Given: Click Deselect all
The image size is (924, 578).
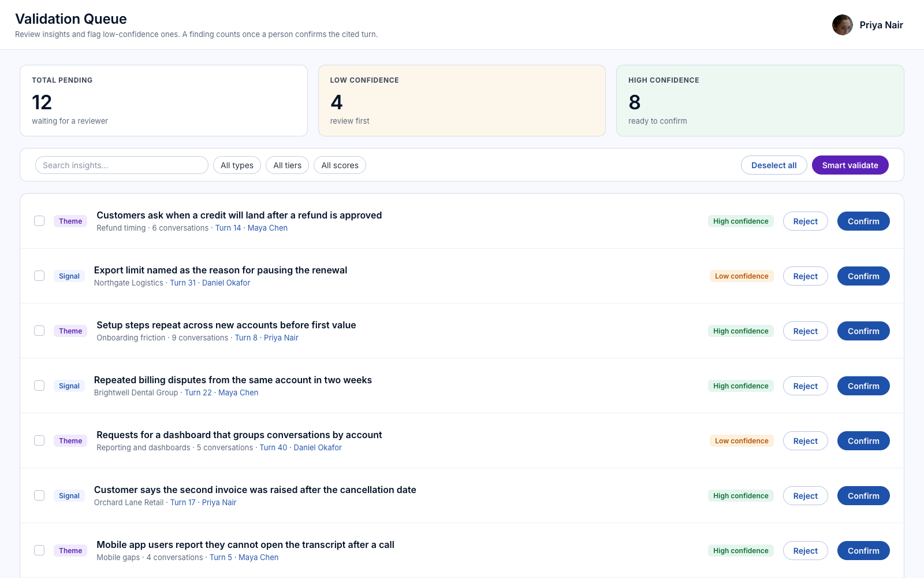Looking at the screenshot, I should (774, 165).
